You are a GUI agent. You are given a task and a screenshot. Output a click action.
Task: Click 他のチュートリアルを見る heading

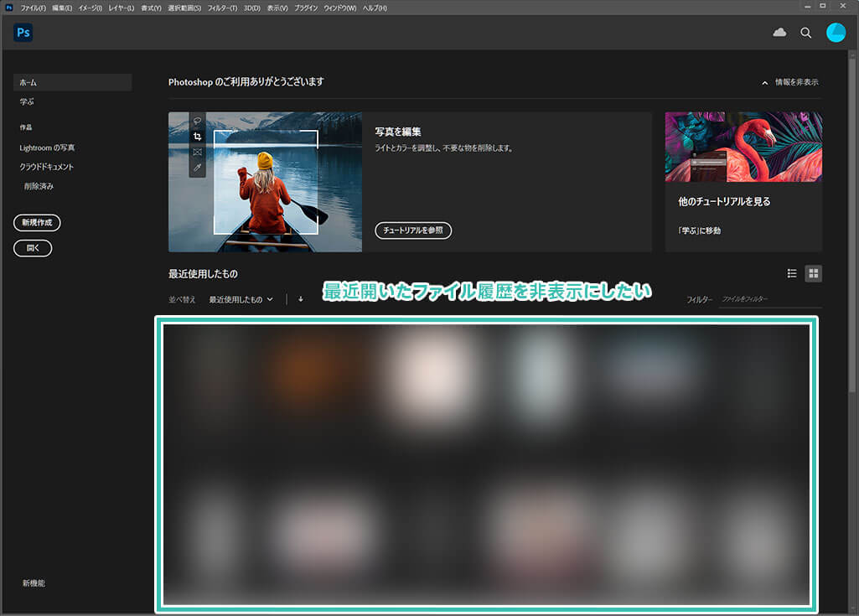pyautogui.click(x=724, y=202)
